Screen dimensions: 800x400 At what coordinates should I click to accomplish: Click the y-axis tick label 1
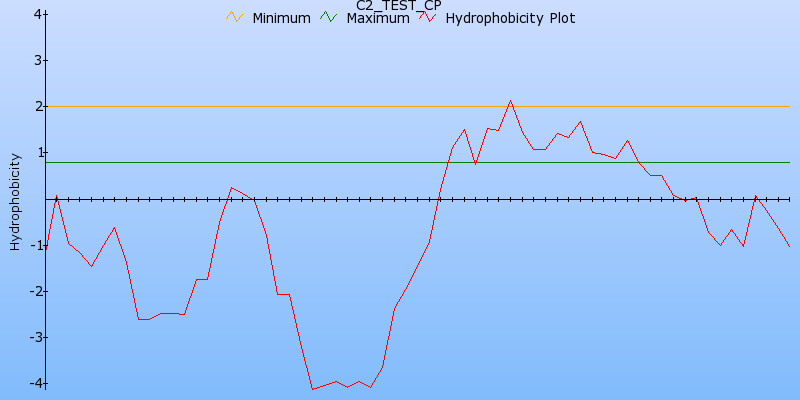[37, 152]
